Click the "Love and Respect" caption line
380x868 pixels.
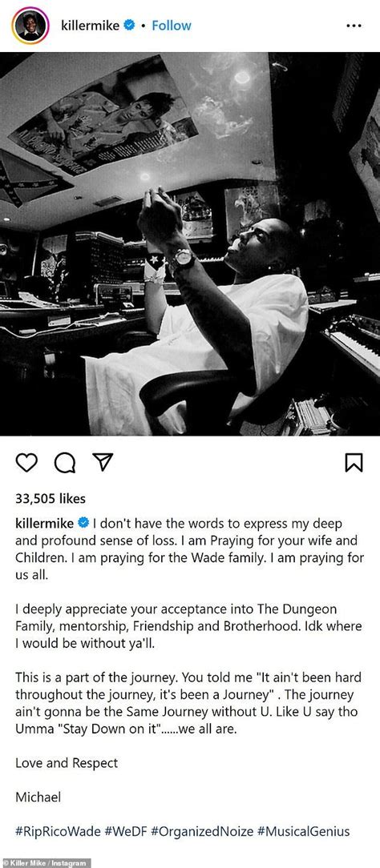point(67,763)
